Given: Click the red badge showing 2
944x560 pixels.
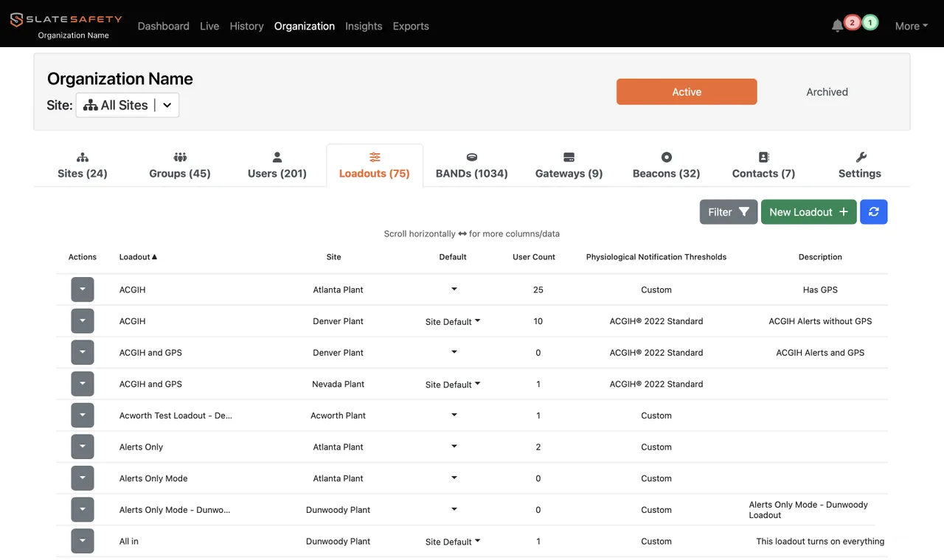Looking at the screenshot, I should (x=853, y=23).
